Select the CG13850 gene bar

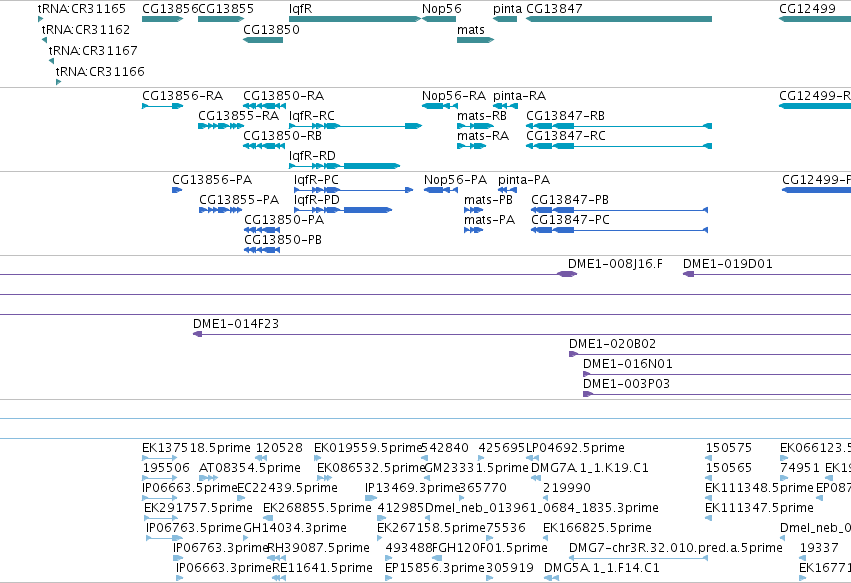point(263,40)
